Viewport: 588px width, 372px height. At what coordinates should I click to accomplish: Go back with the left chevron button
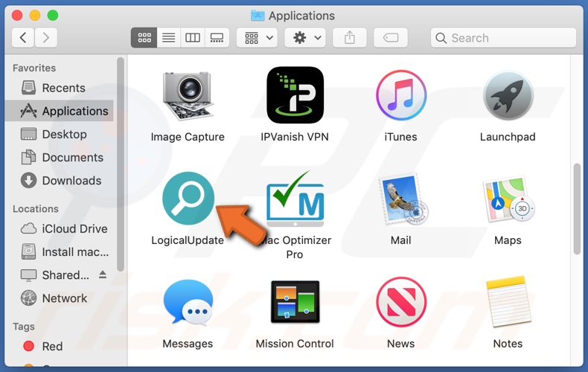(x=23, y=37)
